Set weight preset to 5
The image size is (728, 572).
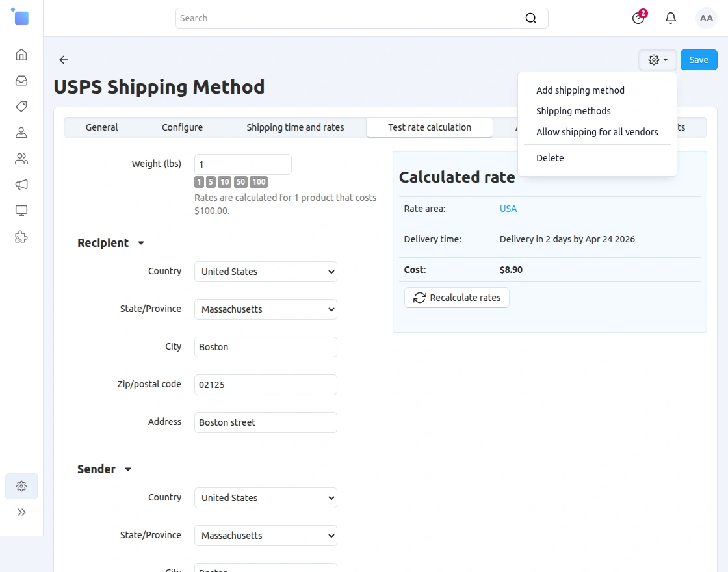[x=211, y=182]
